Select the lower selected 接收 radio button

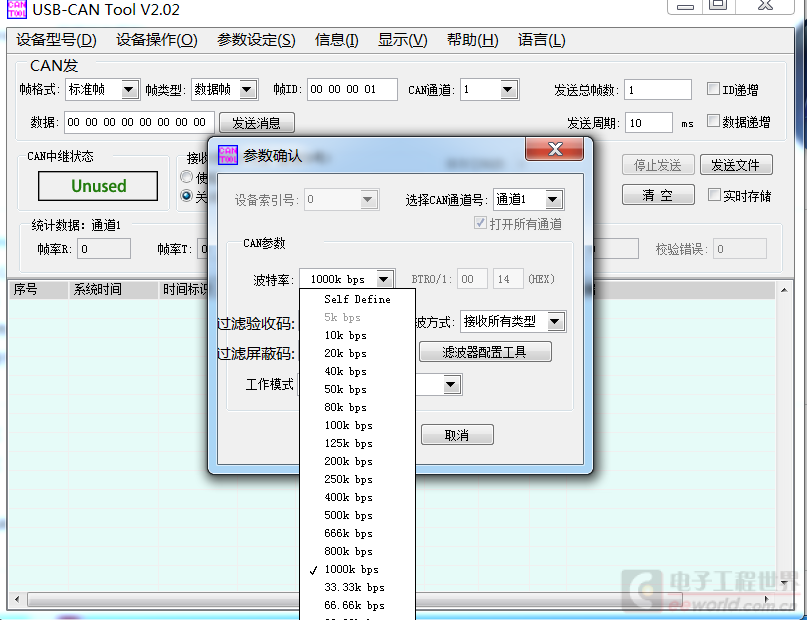pyautogui.click(x=187, y=196)
